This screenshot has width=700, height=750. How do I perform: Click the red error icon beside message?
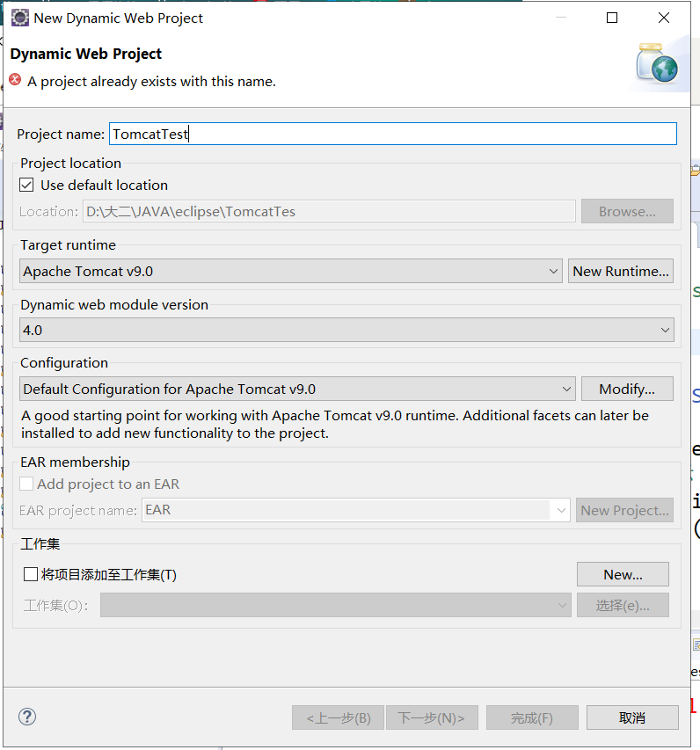(x=15, y=79)
